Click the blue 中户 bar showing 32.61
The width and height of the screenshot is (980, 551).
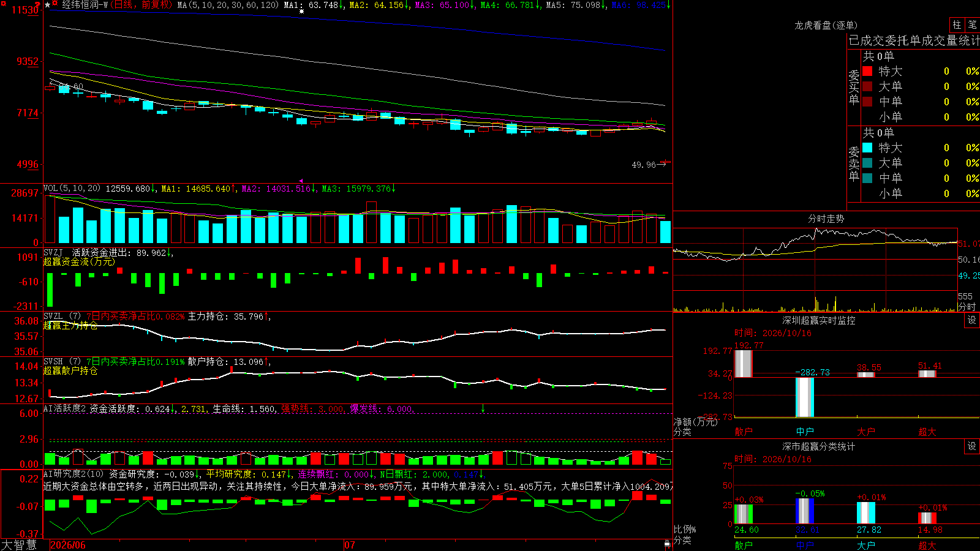pyautogui.click(x=804, y=511)
